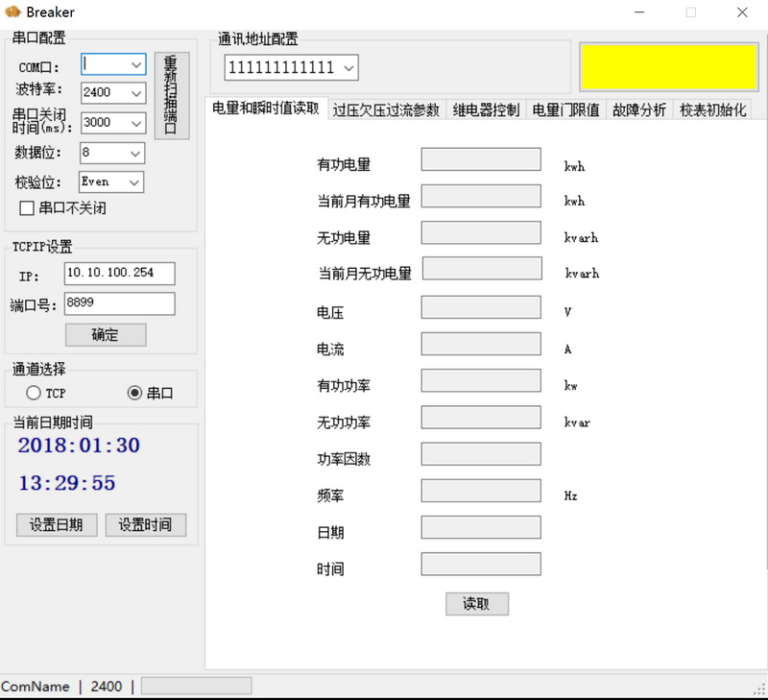This screenshot has width=768, height=700.
Task: Go to the 校表初始化 tab
Action: point(712,109)
